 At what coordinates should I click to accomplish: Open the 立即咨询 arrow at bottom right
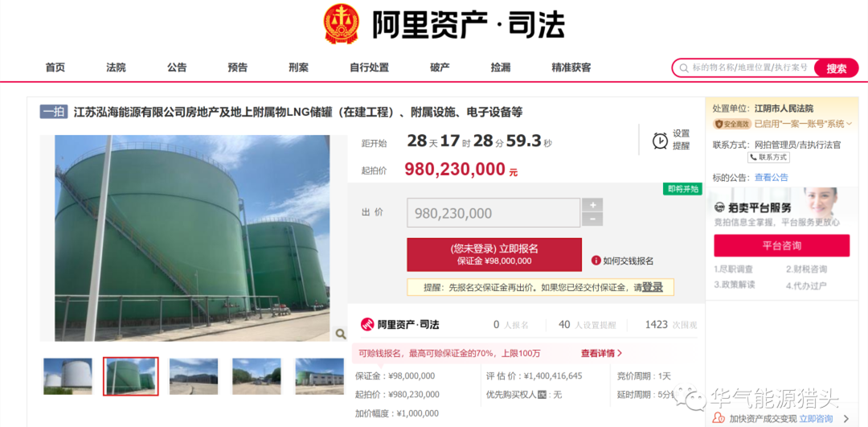pos(845,419)
